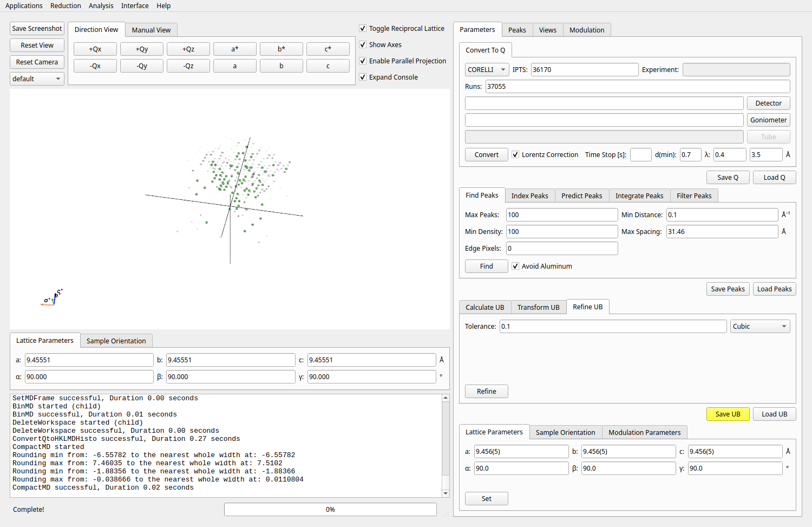Viewport: 812px width, 527px height.
Task: Click the Load Peaks button
Action: point(775,289)
